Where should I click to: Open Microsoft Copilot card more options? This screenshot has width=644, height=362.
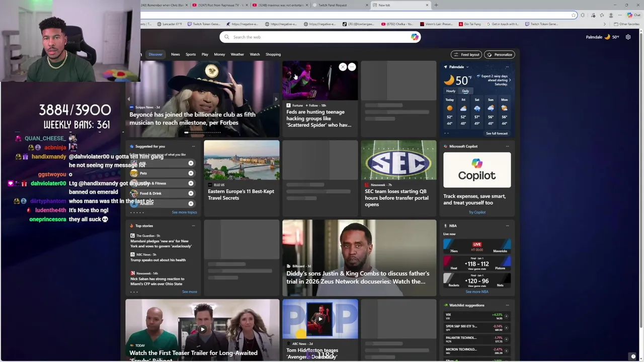507,146
